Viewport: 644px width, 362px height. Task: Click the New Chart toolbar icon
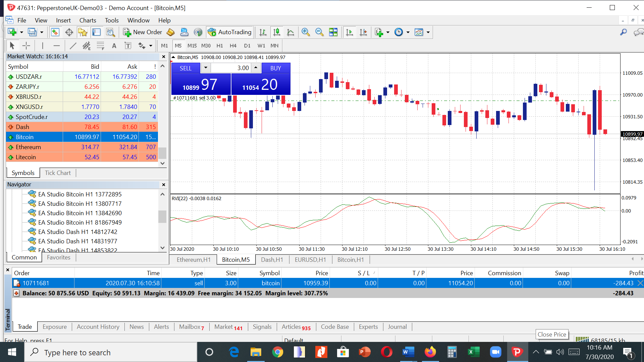(12, 32)
